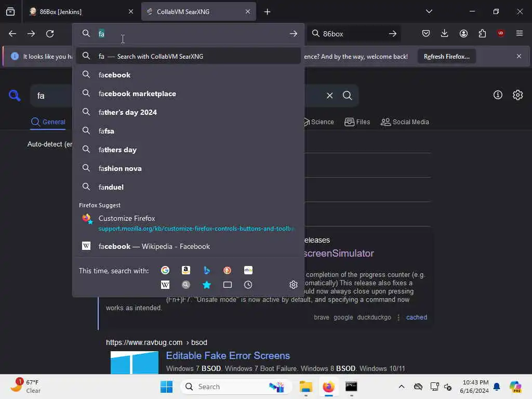Select fa — Search with CollabVM SearXNG
Screen dimensions: 532x399
click(x=188, y=56)
